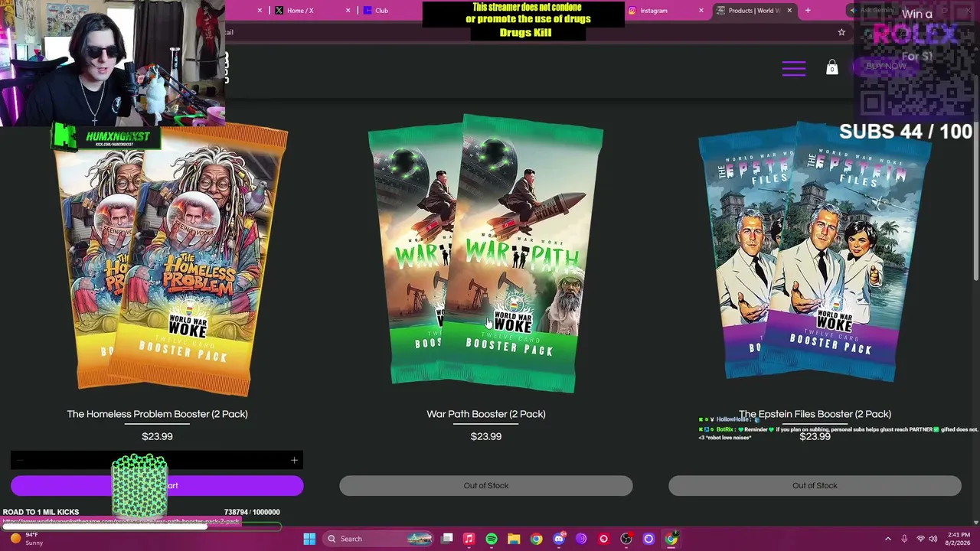This screenshot has height=551, width=980.
Task: Open the weather widget showing 94°F Sunny
Action: point(26,539)
